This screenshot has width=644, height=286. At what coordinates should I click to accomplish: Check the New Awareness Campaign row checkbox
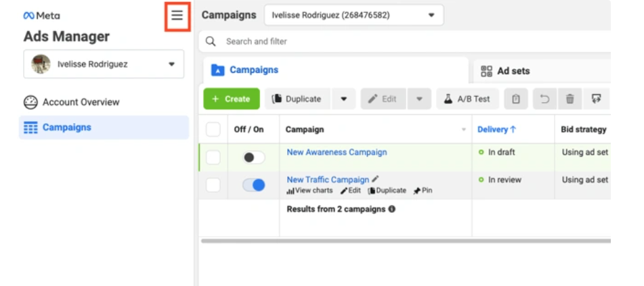213,158
